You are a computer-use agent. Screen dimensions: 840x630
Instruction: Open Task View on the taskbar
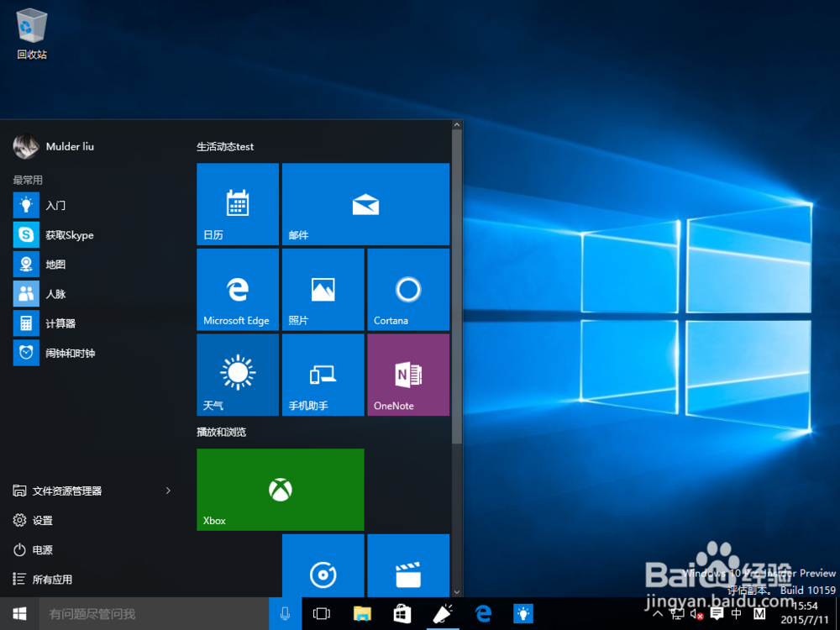(322, 613)
